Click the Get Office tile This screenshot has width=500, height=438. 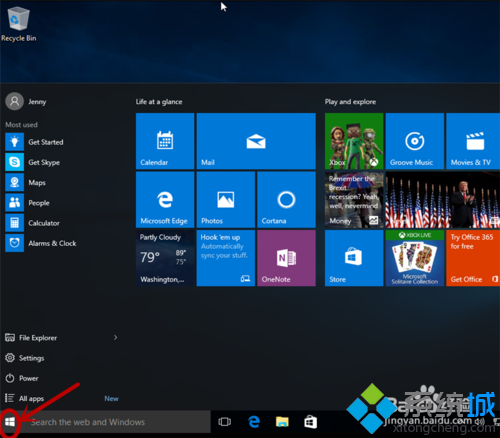(473, 258)
